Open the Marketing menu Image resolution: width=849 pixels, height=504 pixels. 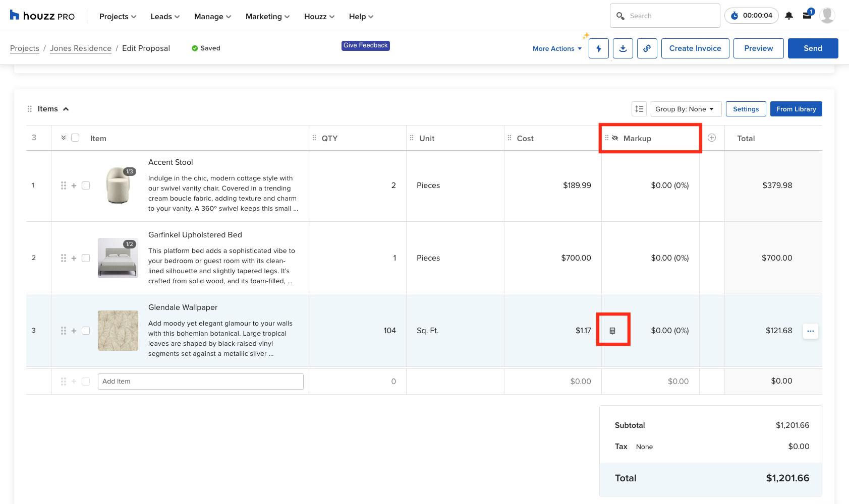coord(266,16)
